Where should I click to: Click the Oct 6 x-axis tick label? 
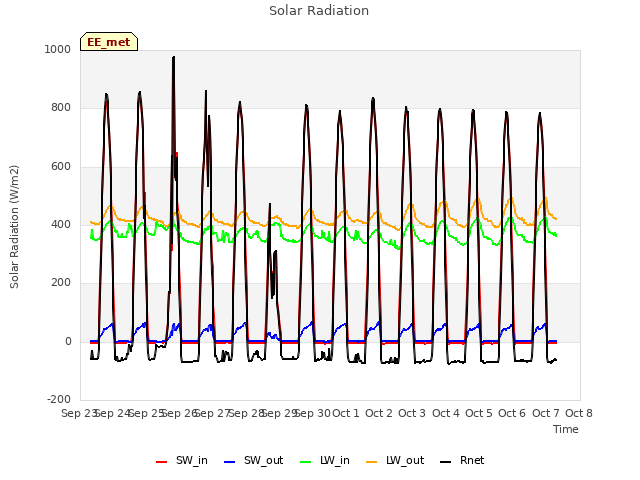tap(512, 413)
